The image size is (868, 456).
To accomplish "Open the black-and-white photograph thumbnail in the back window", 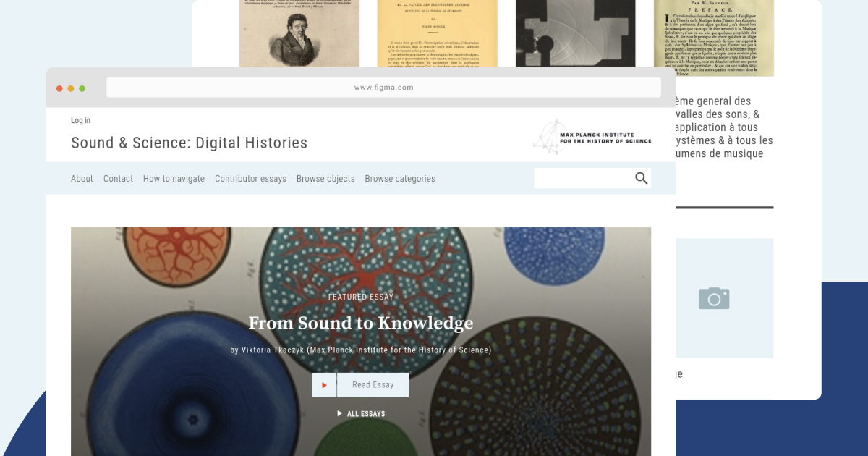I will (x=575, y=34).
